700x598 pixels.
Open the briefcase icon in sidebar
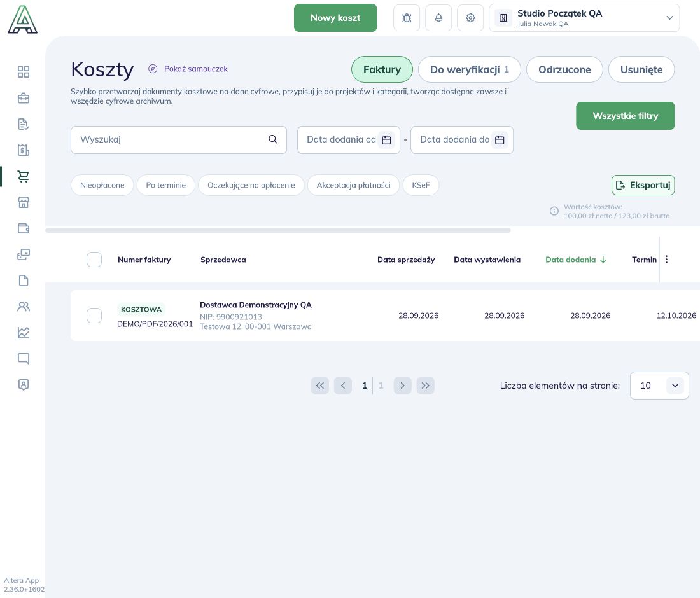[x=23, y=98]
